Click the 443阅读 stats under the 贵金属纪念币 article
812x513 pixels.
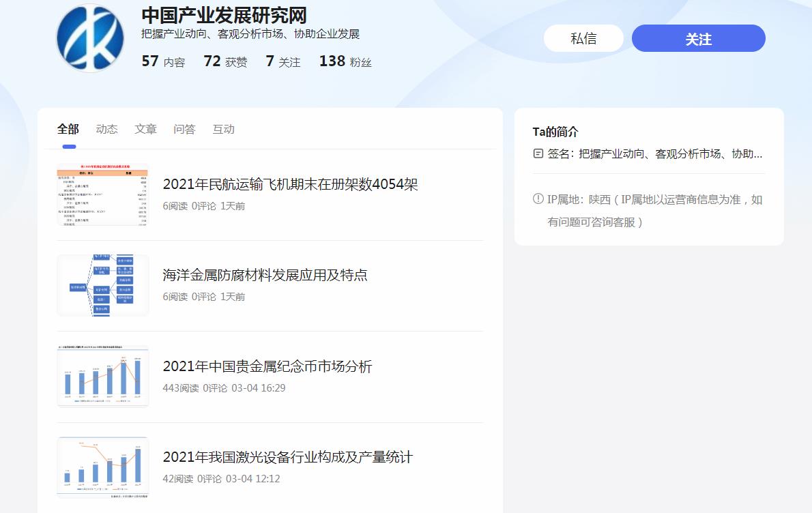click(181, 387)
